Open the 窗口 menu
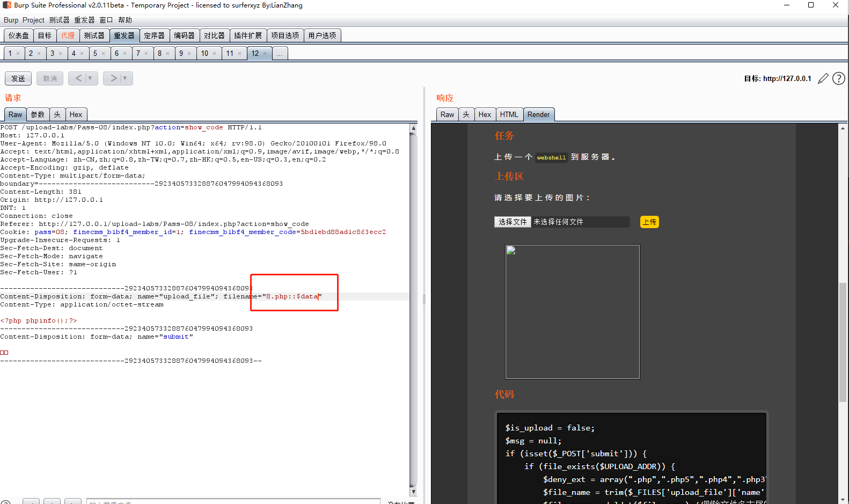Screen dimensions: 849x504 [106, 20]
